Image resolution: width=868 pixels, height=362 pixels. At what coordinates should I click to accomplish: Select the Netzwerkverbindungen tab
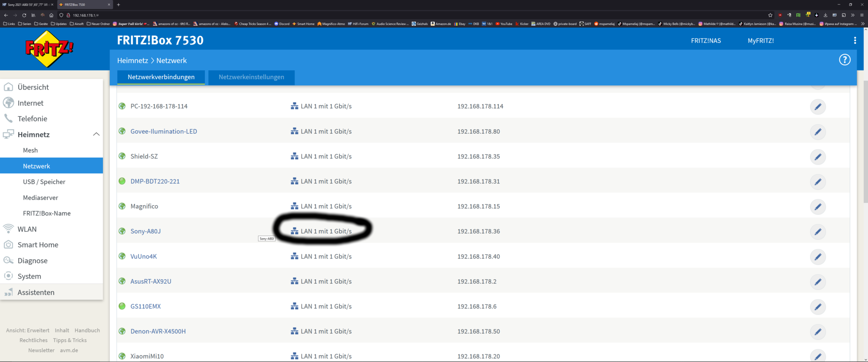click(161, 77)
